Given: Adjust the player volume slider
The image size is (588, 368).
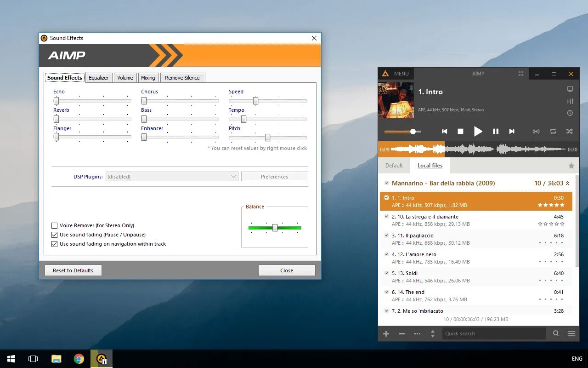Looking at the screenshot, I should point(403,132).
